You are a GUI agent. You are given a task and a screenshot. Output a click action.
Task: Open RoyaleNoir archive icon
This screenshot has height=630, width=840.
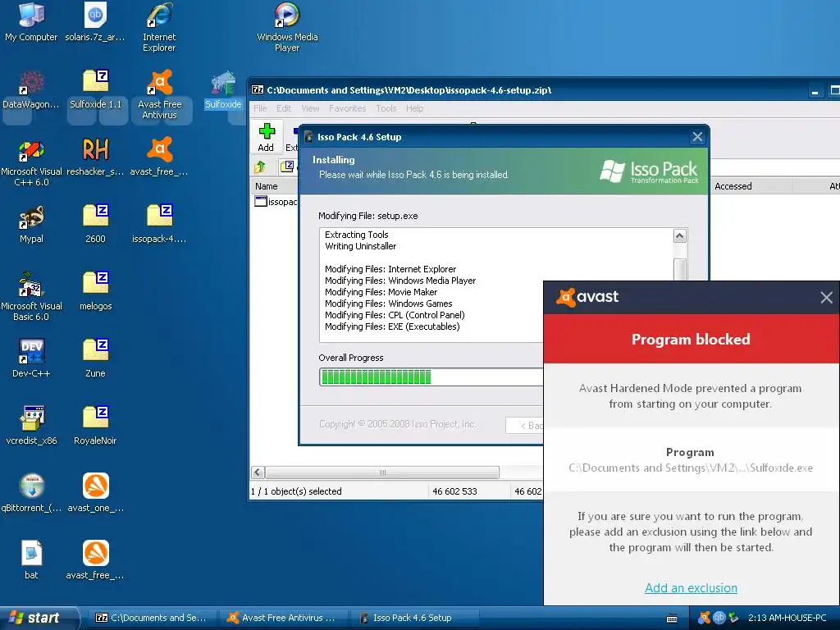click(95, 427)
